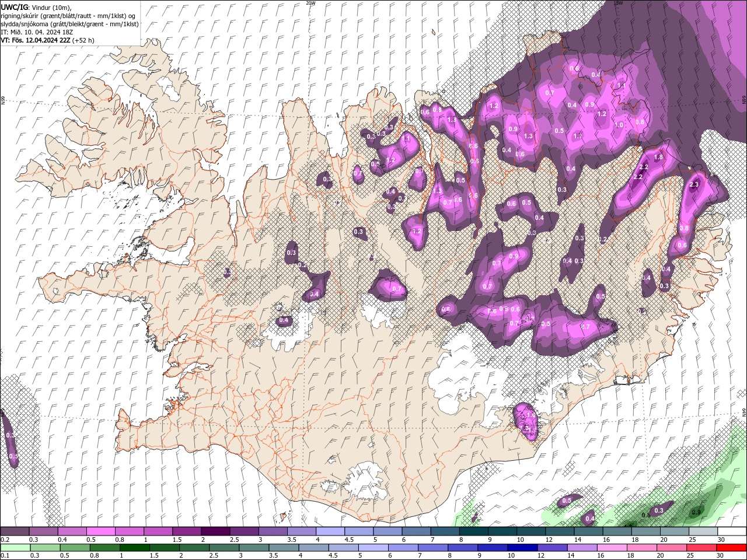The height and width of the screenshot is (560, 747).
Task: Select the red-pink rain-scale swatch labeled 25
Action: 701,548
